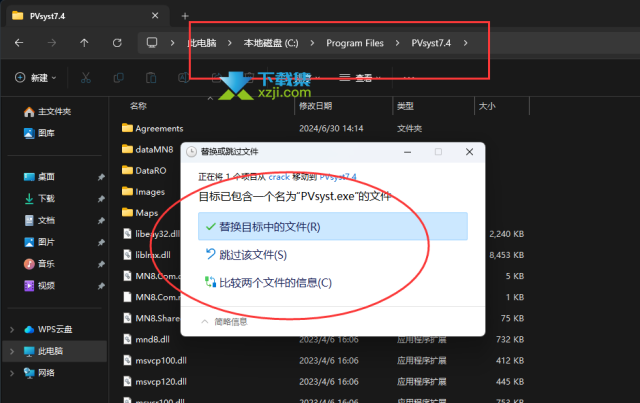
Task: Click the Copy toolbar icon
Action: [118, 78]
